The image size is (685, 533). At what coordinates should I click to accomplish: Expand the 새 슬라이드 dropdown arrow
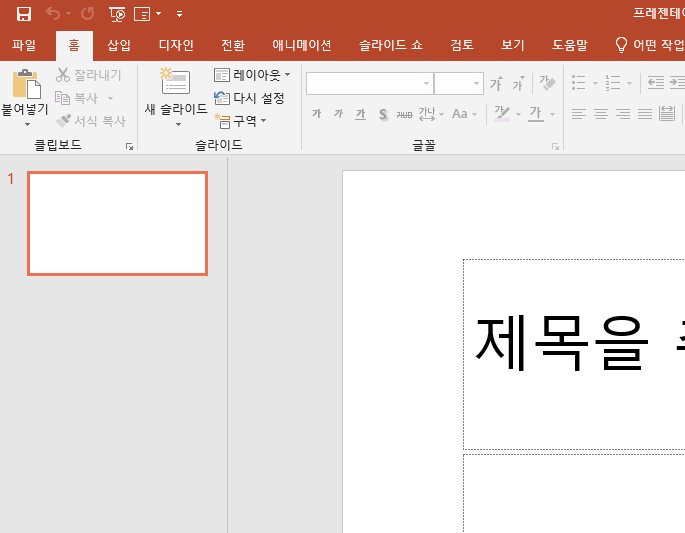pyautogui.click(x=178, y=125)
